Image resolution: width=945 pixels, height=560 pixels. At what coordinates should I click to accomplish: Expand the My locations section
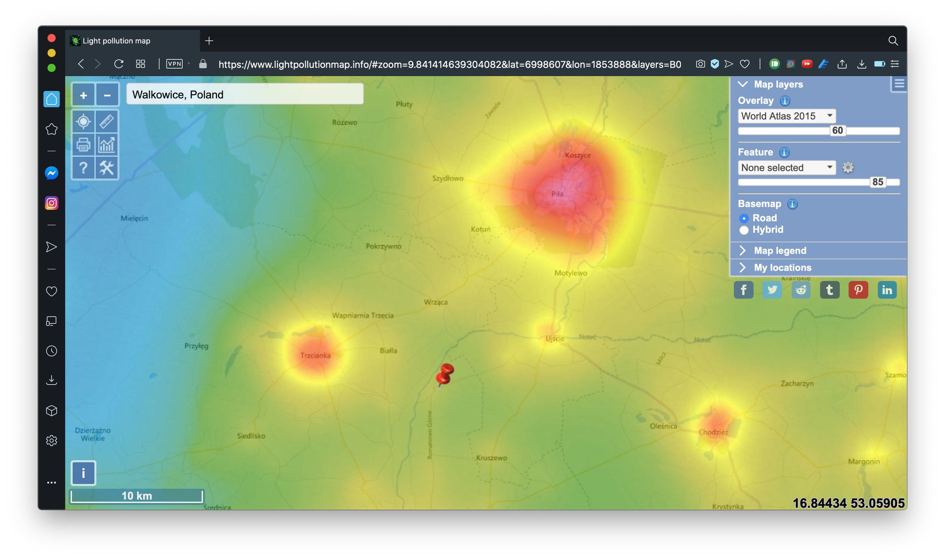(x=782, y=268)
